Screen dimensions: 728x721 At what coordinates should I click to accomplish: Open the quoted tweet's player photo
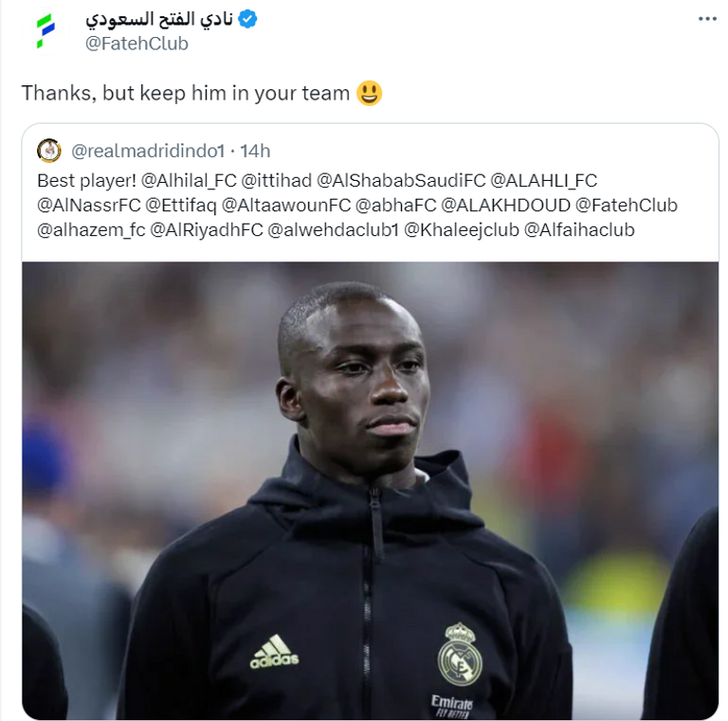tap(370, 491)
